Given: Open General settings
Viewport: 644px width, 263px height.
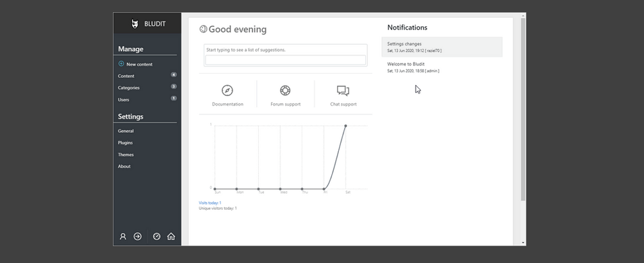Looking at the screenshot, I should [x=126, y=131].
